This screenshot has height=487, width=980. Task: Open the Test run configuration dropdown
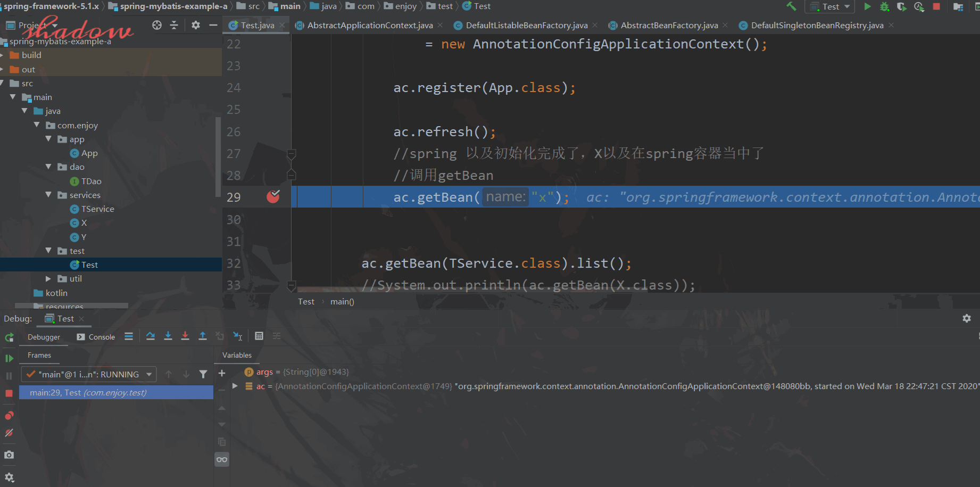(x=830, y=6)
